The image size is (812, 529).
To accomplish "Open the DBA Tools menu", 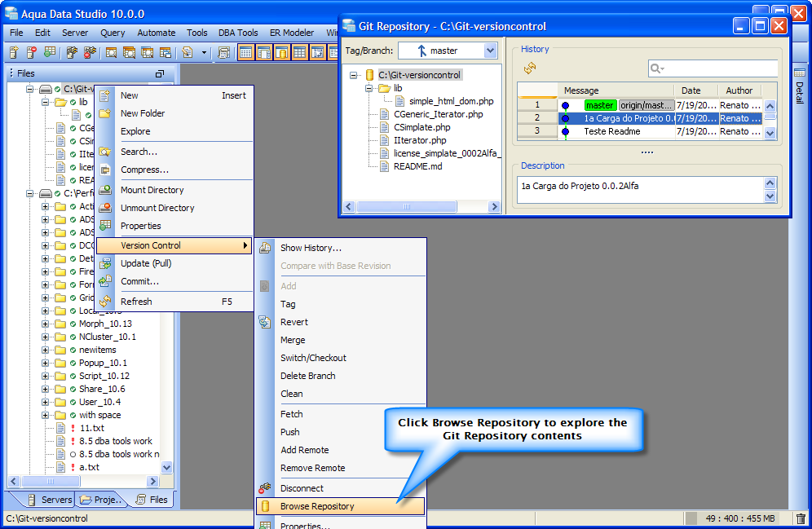I will (x=238, y=33).
